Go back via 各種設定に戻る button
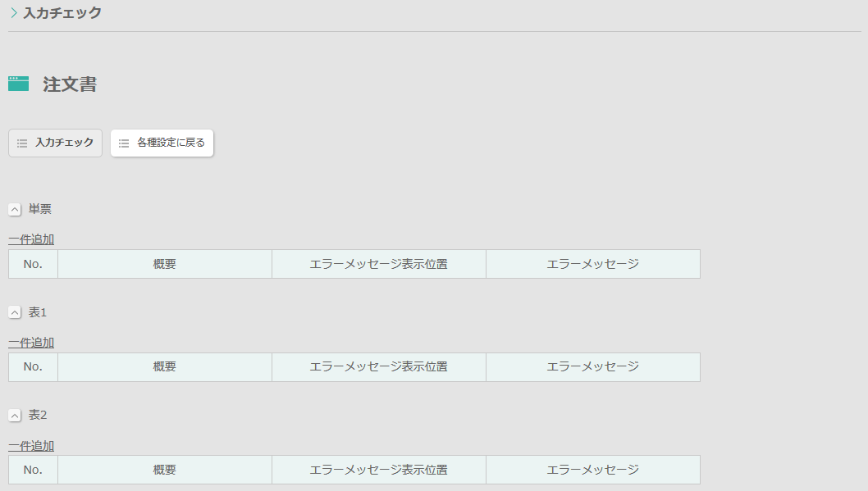 pos(162,143)
